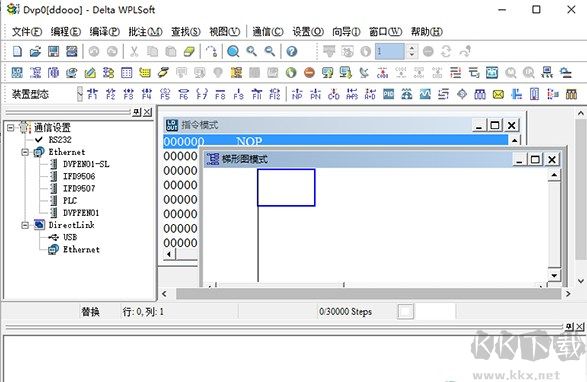Click the red stop sign icon

point(309,72)
